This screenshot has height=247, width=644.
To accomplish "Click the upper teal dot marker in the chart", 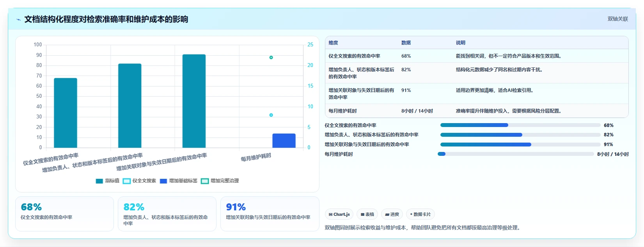I will click(x=271, y=58).
